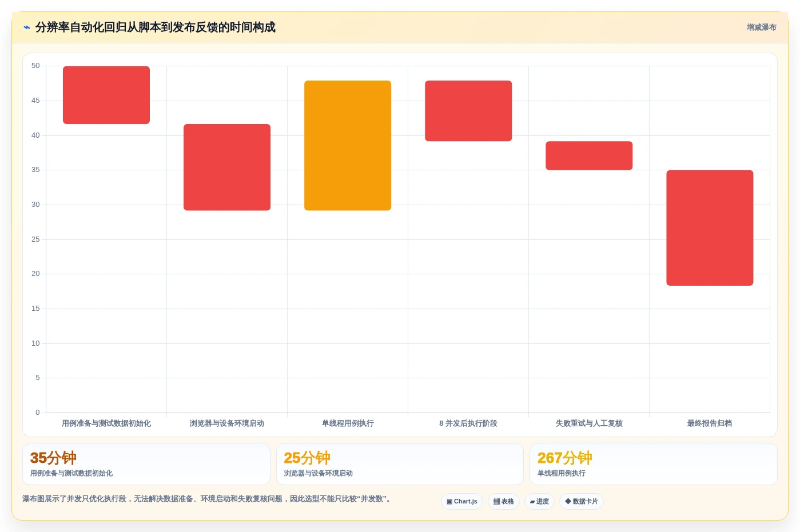
Task: Click the x-axis label 最终报告归档
Action: (x=710, y=423)
